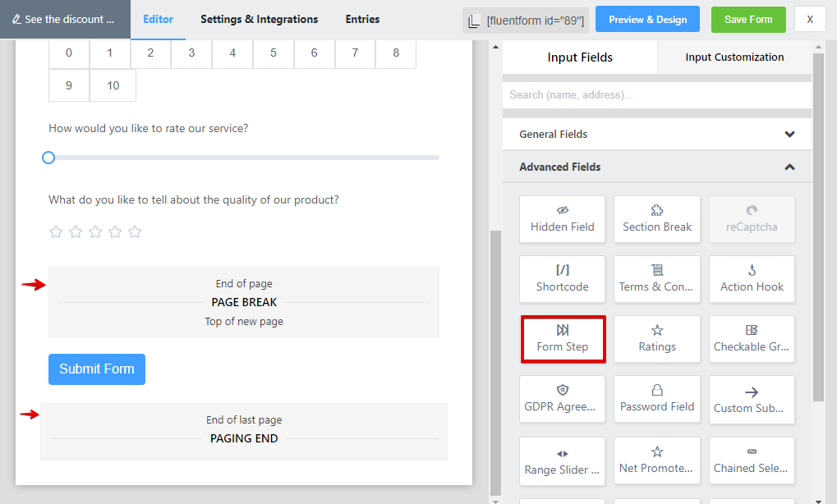Focus the field search box
The image size is (837, 504).
click(656, 95)
